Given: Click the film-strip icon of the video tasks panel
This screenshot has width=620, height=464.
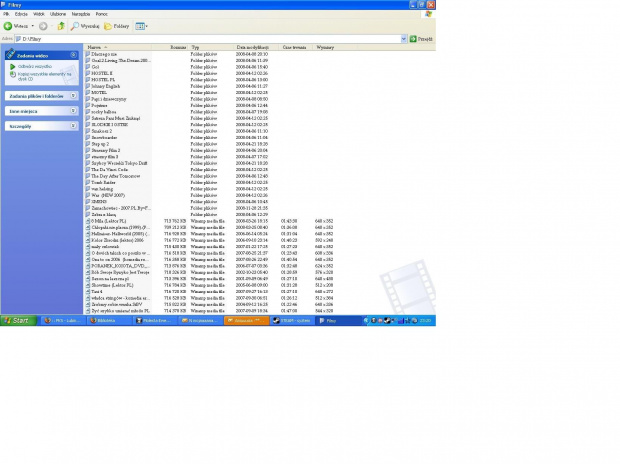Looking at the screenshot, I should click(11, 54).
